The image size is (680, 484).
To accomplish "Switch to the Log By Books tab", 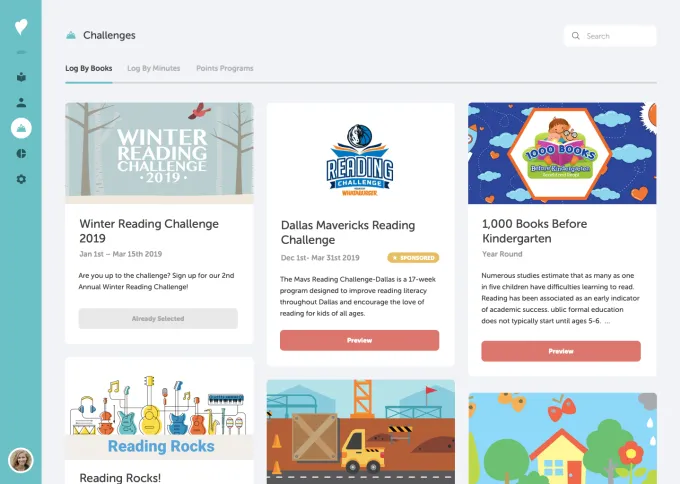I will 88,69.
